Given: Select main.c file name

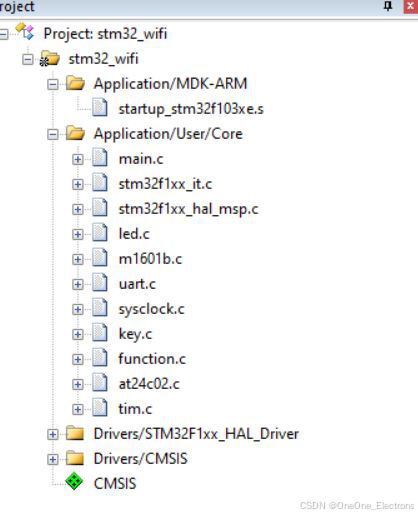Looking at the screenshot, I should pos(141,159).
